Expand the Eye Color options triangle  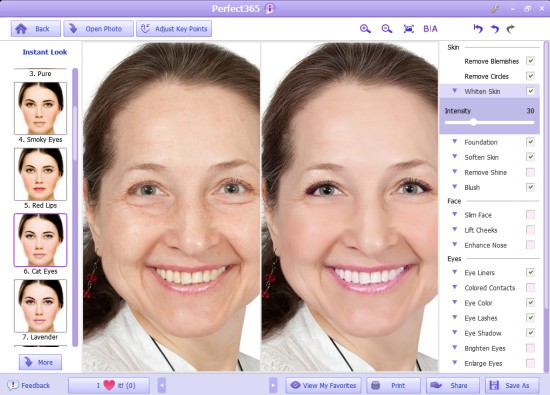[x=455, y=302]
